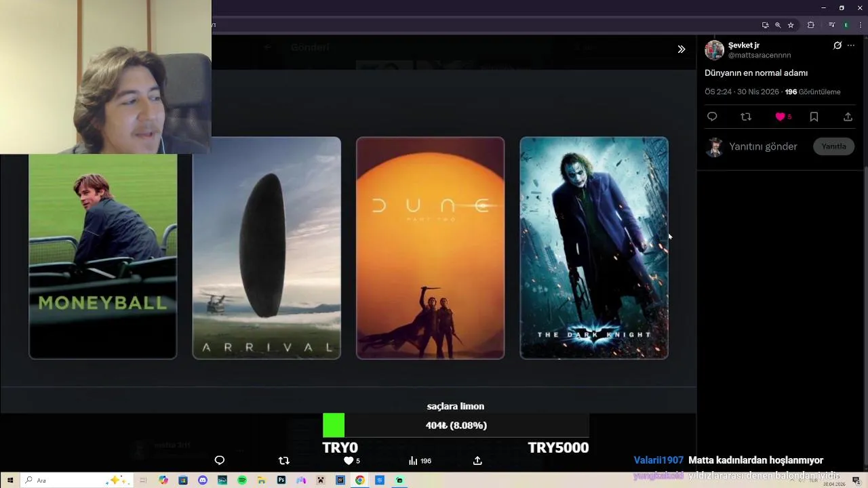Click the TRY5000 goal amount

pyautogui.click(x=558, y=447)
